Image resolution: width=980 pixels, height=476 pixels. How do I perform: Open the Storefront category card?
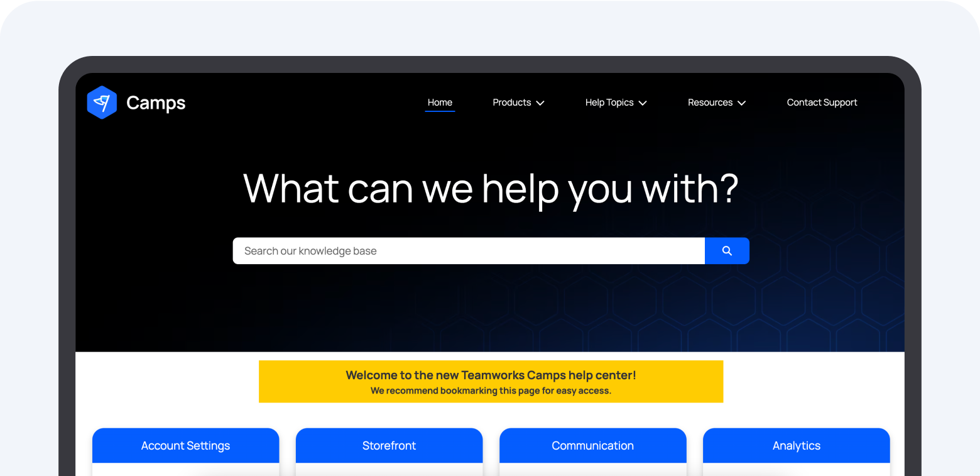pyautogui.click(x=389, y=446)
